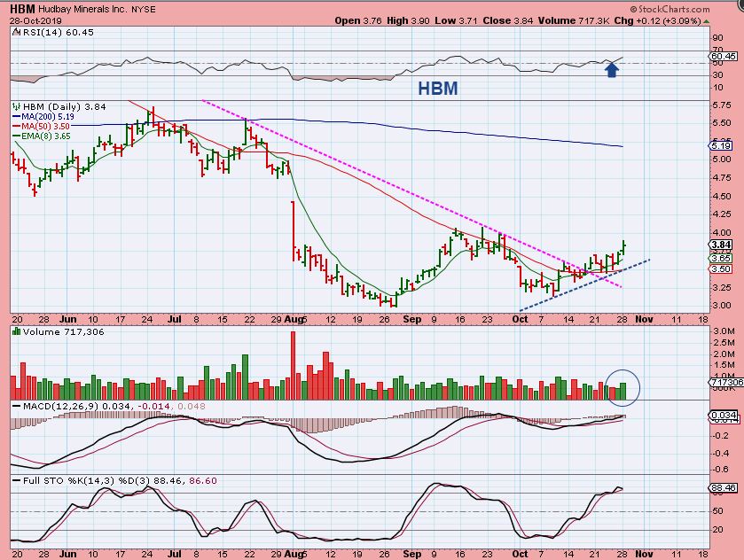Click the 'High 3.90' header value
This screenshot has height=560, width=744.
[x=408, y=21]
